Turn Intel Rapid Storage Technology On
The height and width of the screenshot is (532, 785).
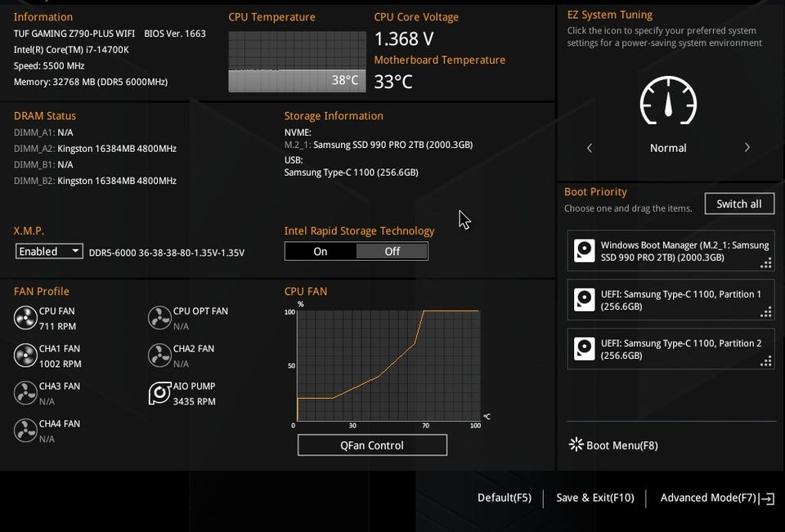pos(321,251)
